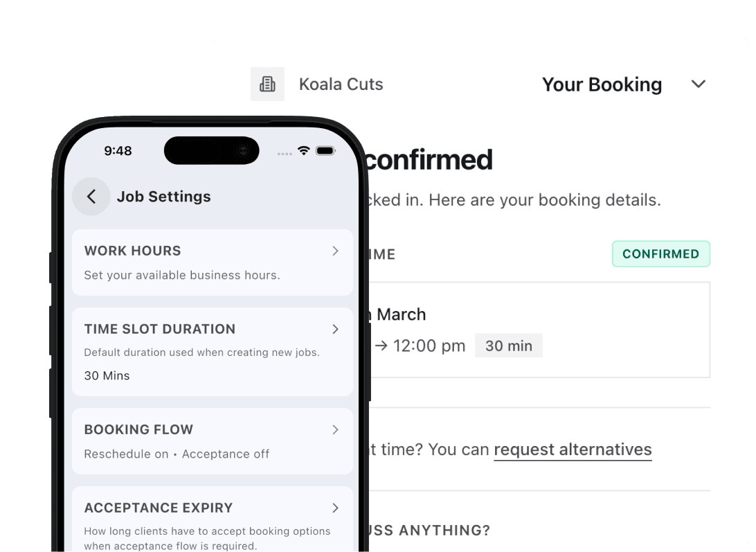The width and height of the screenshot is (756, 552).
Task: Click the Koala Cuts business name
Action: (341, 84)
